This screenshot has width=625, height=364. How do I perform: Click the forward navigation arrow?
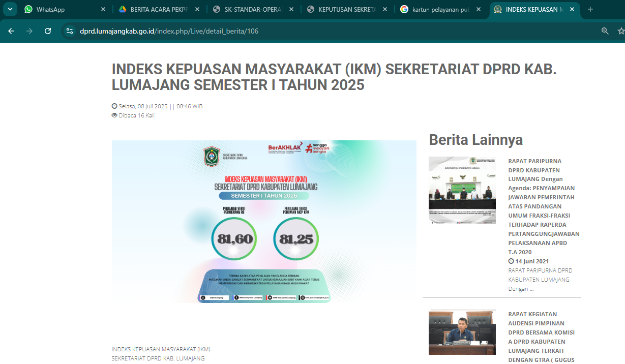[29, 31]
